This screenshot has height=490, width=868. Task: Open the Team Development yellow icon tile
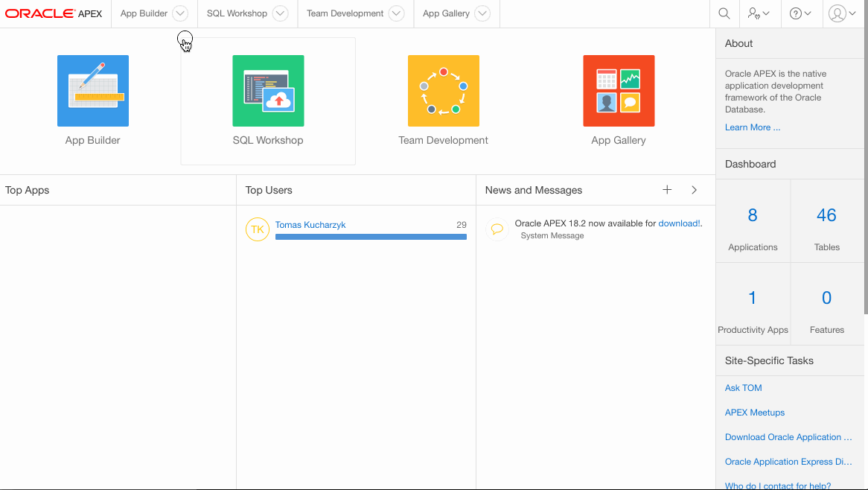point(443,91)
